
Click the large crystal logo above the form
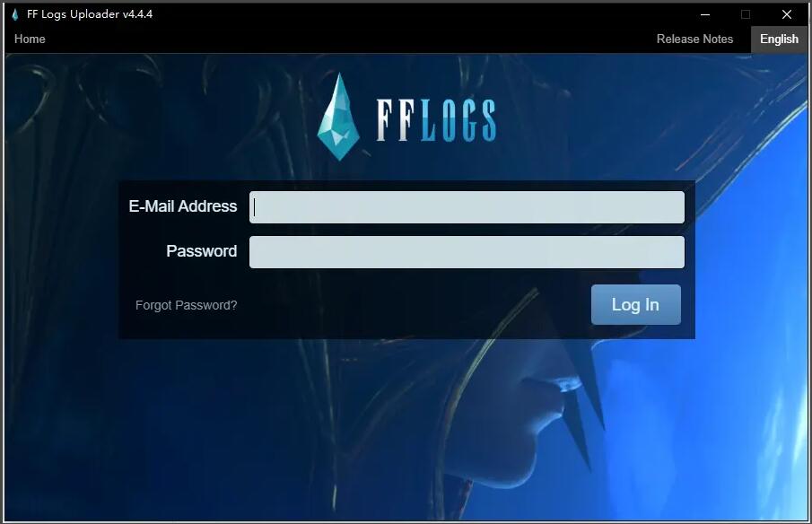tap(338, 117)
